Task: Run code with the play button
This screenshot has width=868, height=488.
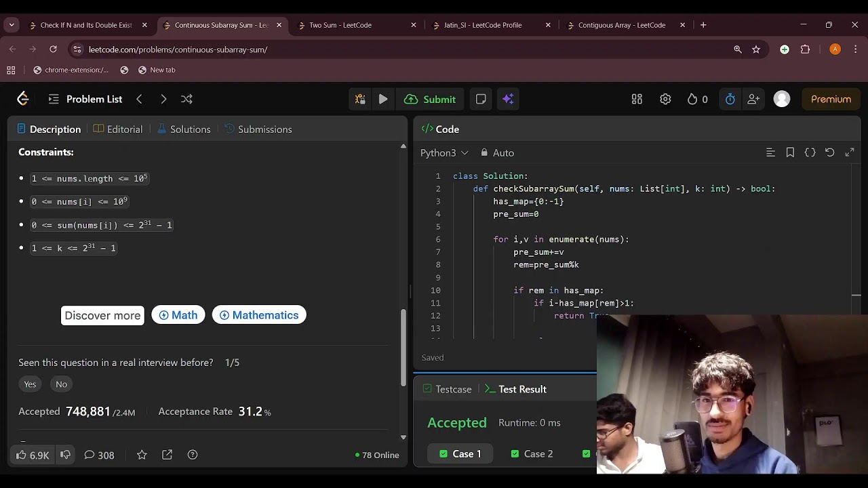Action: click(x=383, y=99)
